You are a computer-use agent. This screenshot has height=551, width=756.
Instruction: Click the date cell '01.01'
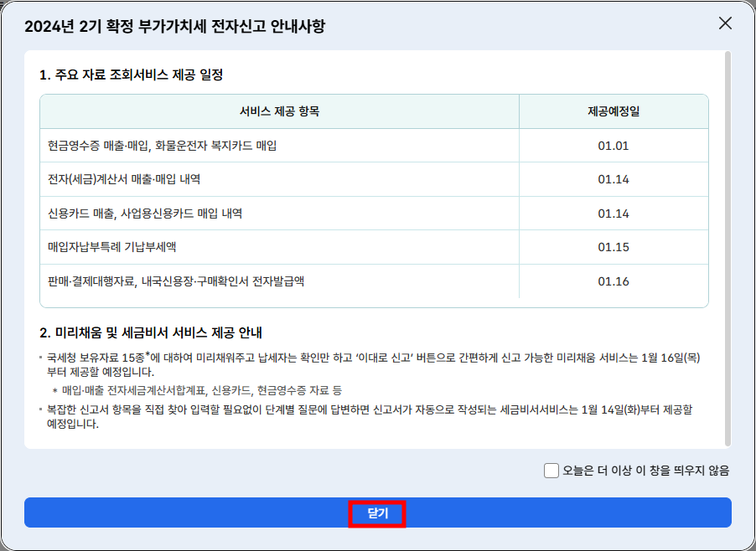(614, 146)
